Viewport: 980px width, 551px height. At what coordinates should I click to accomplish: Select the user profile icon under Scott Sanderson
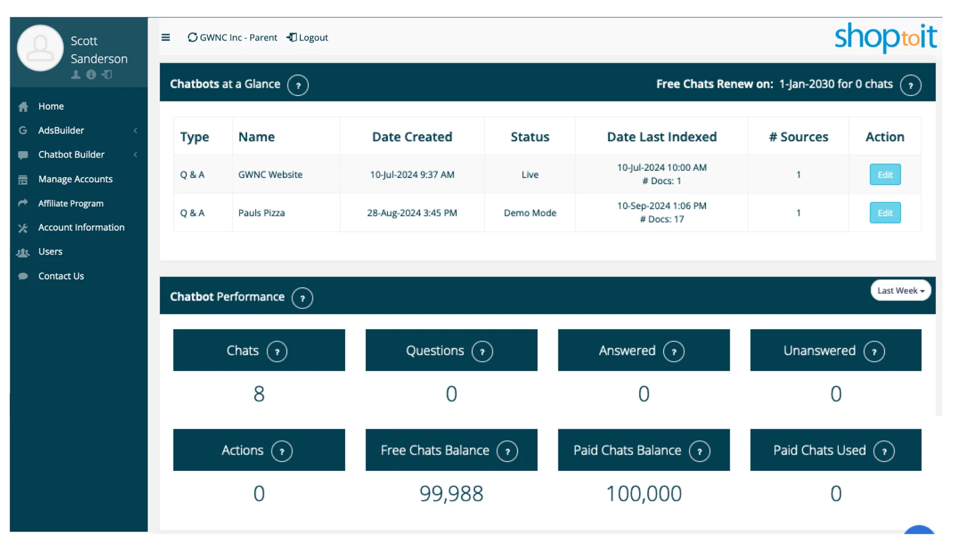[x=76, y=74]
